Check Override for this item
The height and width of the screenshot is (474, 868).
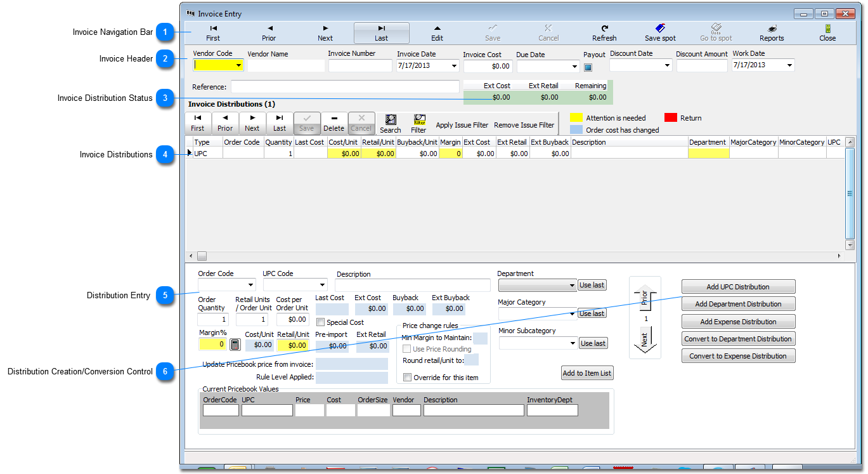point(408,377)
